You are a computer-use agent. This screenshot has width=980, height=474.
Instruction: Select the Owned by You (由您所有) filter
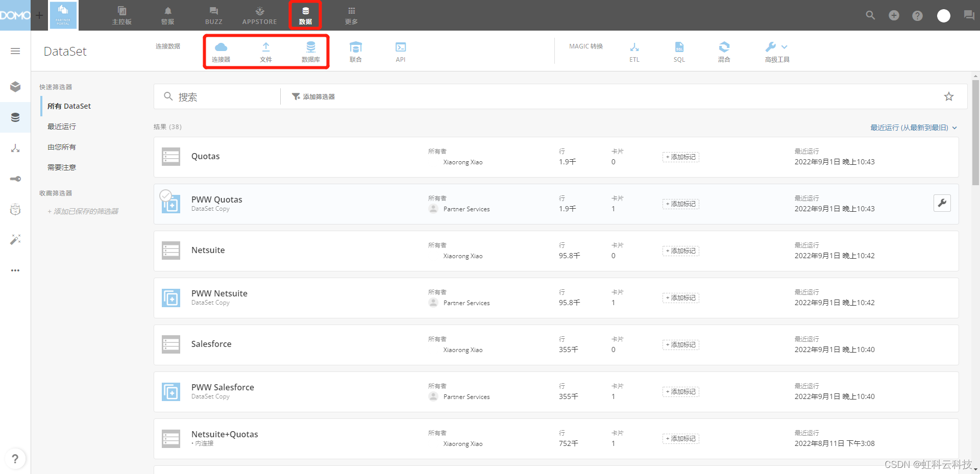[62, 147]
